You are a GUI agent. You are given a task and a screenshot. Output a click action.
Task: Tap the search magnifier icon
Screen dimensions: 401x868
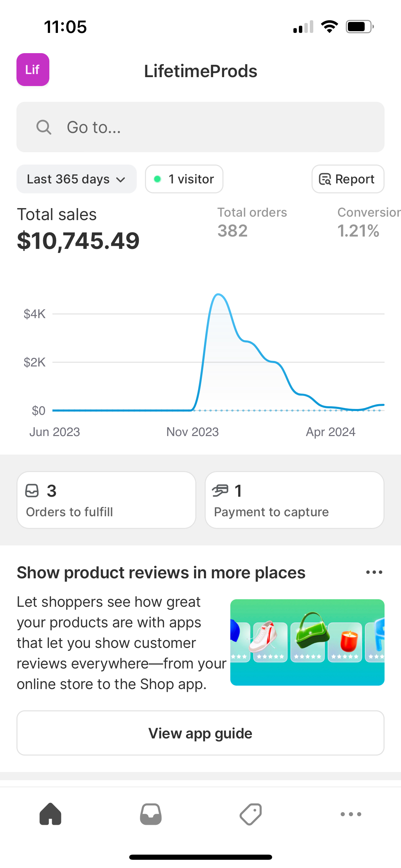pos(44,127)
